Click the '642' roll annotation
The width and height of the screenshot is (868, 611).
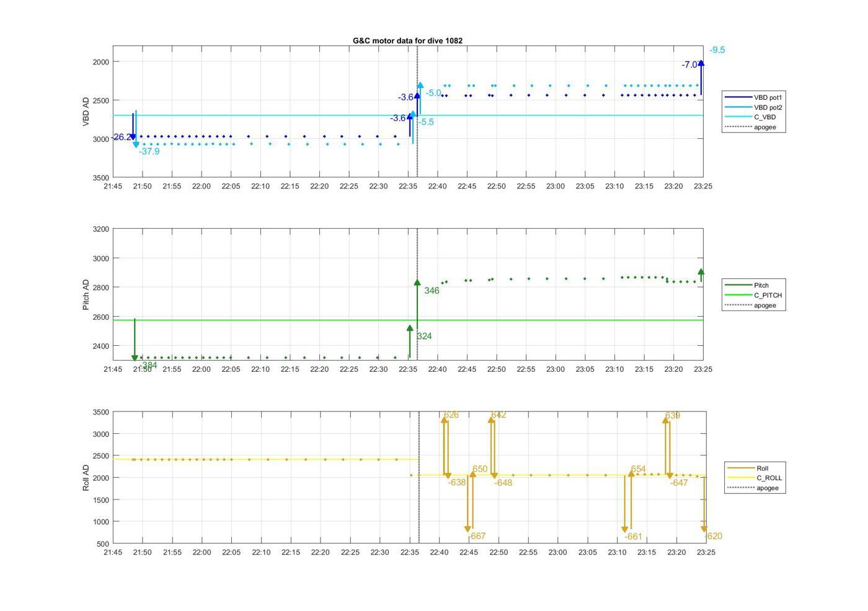click(498, 415)
